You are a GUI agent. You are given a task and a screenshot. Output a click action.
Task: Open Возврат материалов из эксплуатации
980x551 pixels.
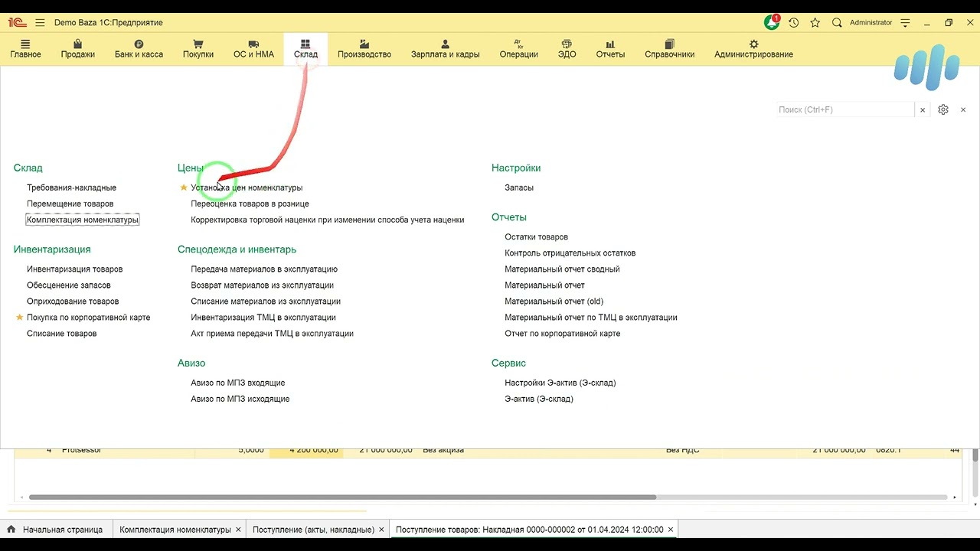click(262, 285)
